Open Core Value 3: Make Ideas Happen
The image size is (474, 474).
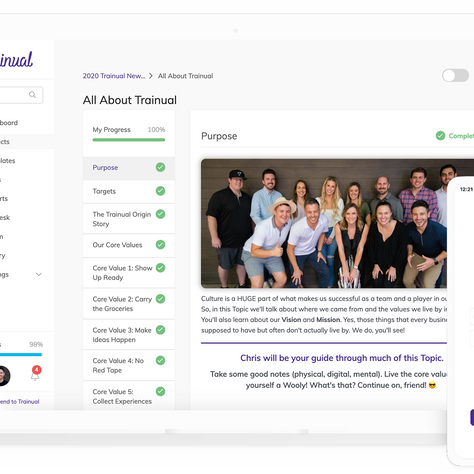[x=129, y=335]
